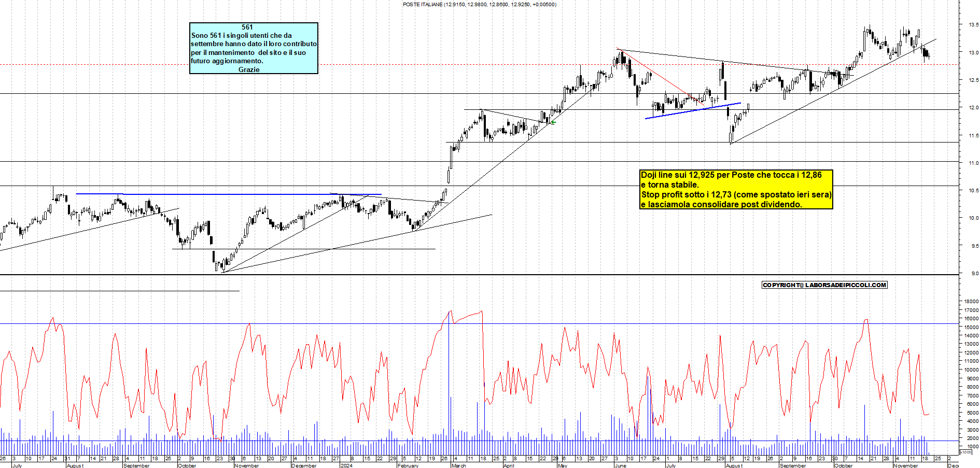This screenshot has width=980, height=468.
Task: Click the 16000 volume axis label
Action: 971,318
